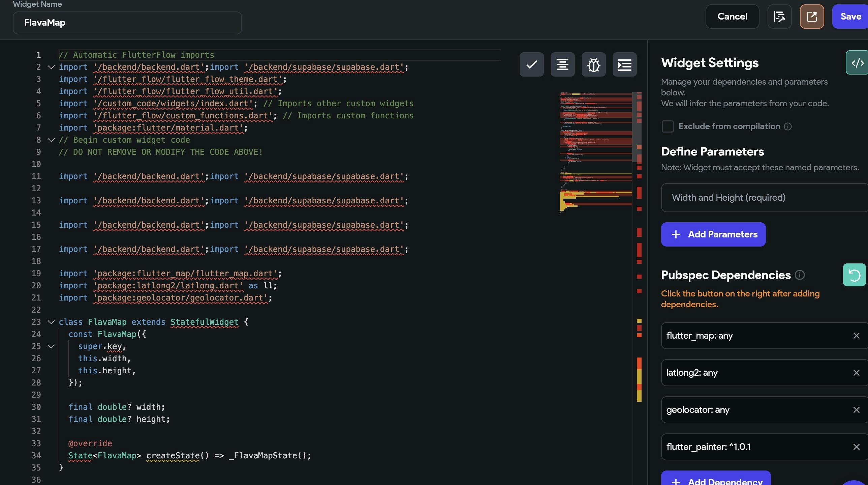Click the checkmark icon in the editor toolbar

531,64
